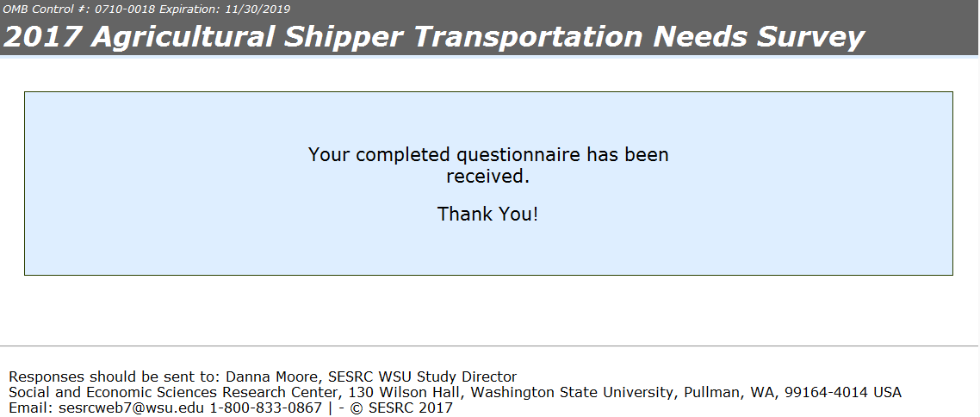The width and height of the screenshot is (980, 417).
Task: Click the sesrcweb7@wsu.edu email address
Action: (x=130, y=408)
